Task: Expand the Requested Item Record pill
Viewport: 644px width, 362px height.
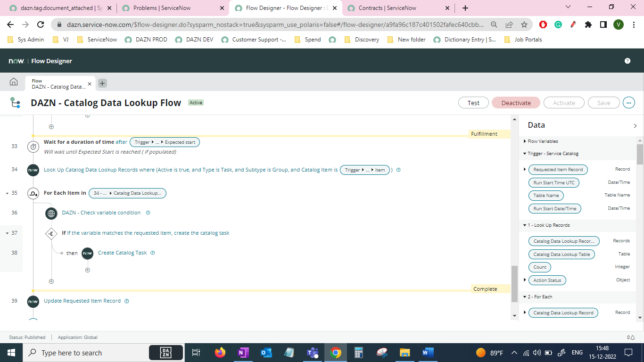Action: click(525, 169)
